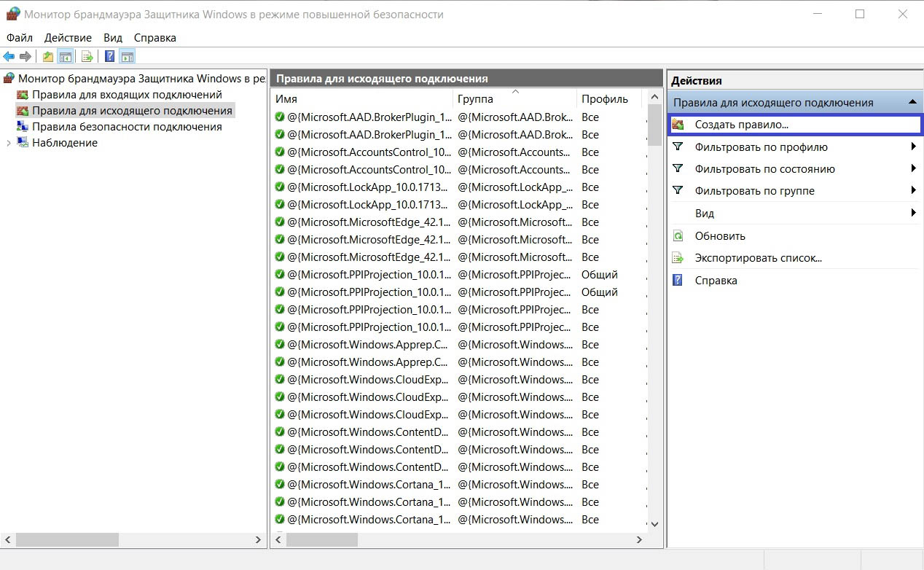Select the Наблюдение node in tree
924x570 pixels.
65,143
